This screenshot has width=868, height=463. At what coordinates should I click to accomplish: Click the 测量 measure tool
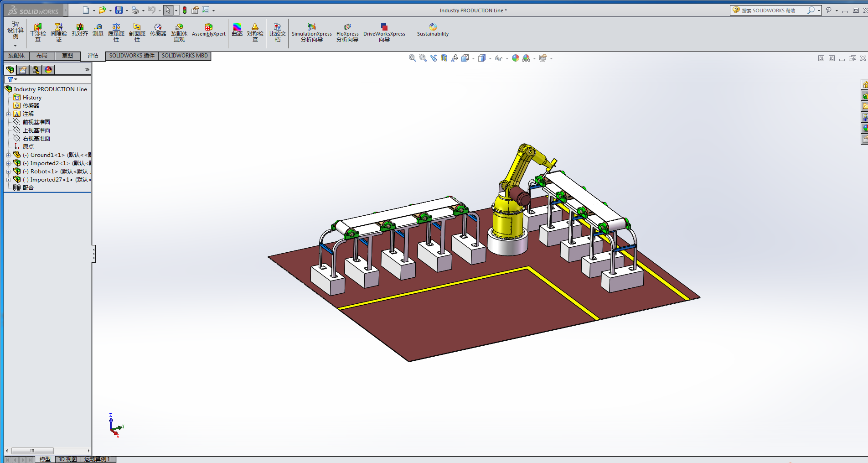[98, 30]
